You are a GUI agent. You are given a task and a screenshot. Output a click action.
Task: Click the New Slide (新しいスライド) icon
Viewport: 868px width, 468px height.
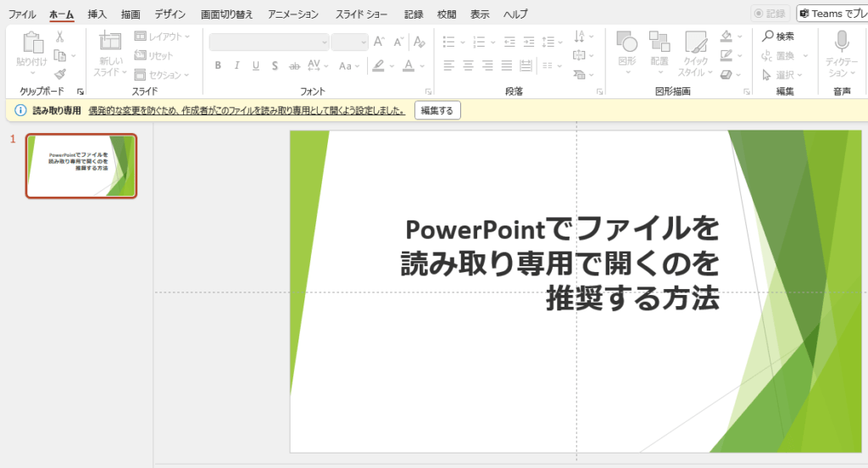tap(109, 43)
